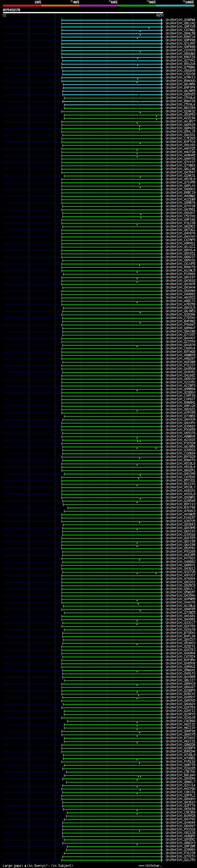Select the UniRef100_A1EGW9 label
Screen dimensions: 197x868
pyautogui.click(x=180, y=362)
